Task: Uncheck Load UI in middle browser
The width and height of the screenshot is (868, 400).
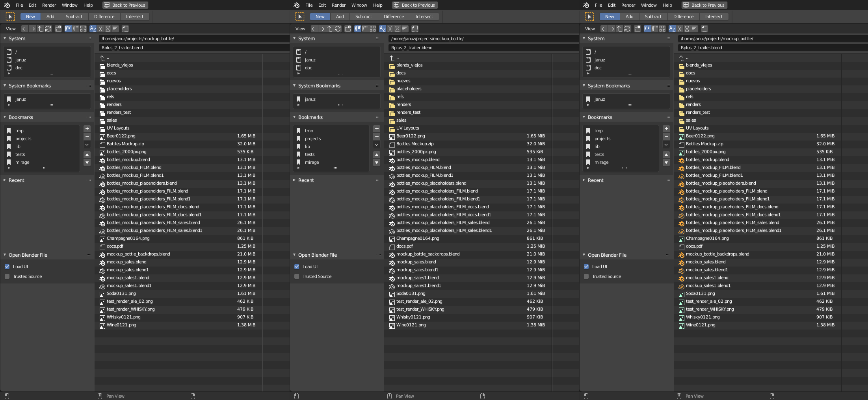Action: (297, 267)
